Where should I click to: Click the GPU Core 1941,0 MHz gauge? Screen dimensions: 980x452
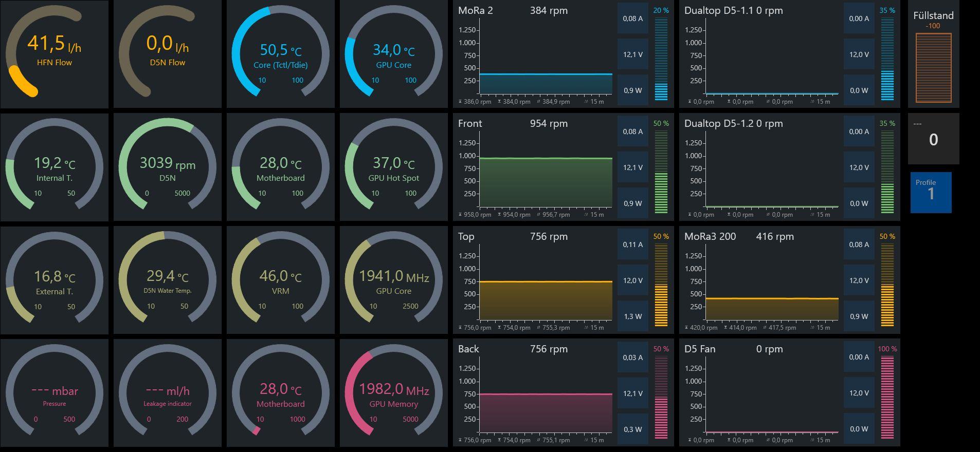tap(394, 280)
